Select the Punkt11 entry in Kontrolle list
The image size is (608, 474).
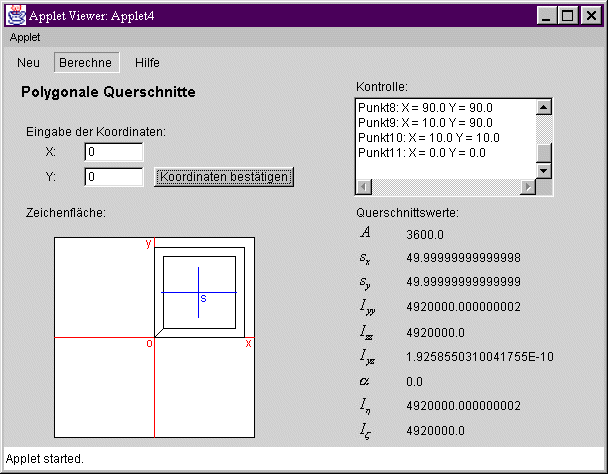[421, 152]
